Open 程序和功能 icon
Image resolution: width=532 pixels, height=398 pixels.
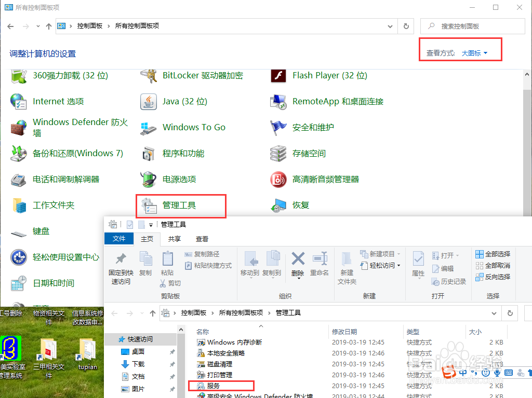click(x=149, y=154)
